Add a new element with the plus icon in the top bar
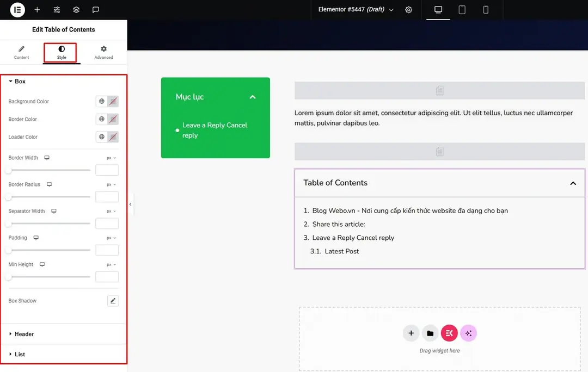588x372 pixels. (x=37, y=10)
